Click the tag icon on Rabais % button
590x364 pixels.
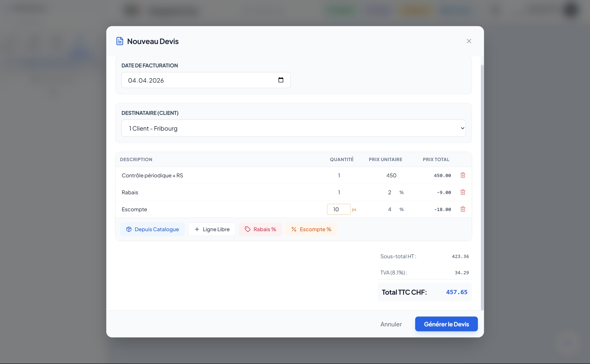pos(247,229)
